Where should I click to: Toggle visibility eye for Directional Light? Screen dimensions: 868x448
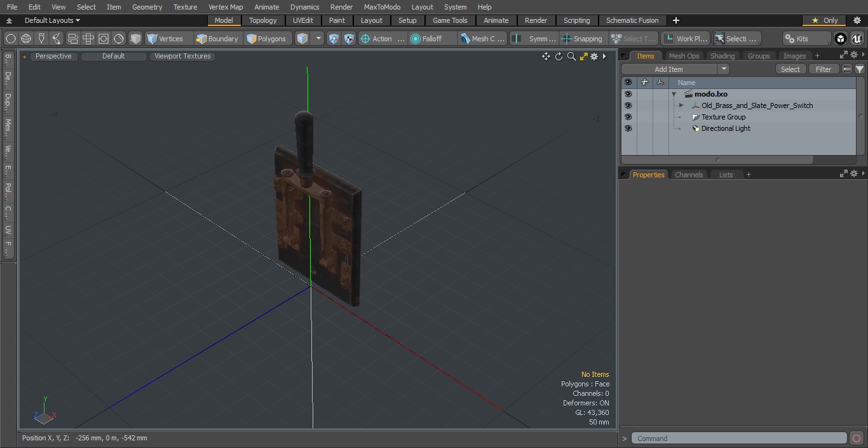628,128
